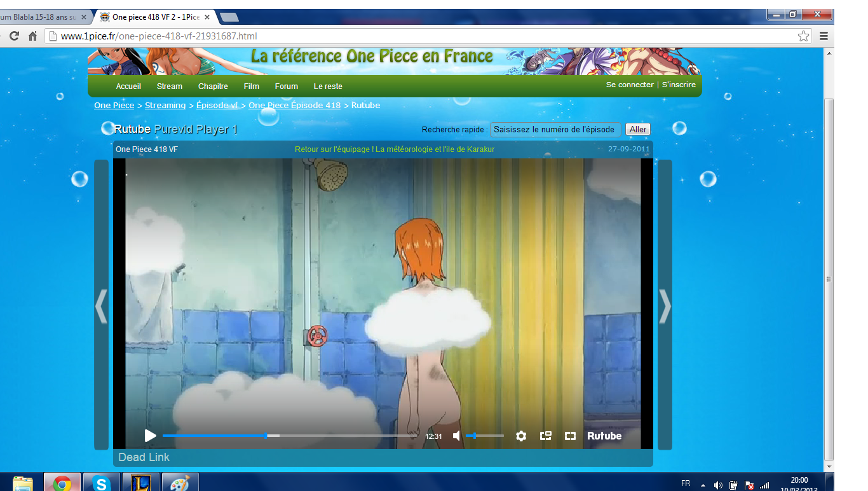Select the Player 1 option
The width and height of the screenshot is (868, 491).
(x=217, y=129)
